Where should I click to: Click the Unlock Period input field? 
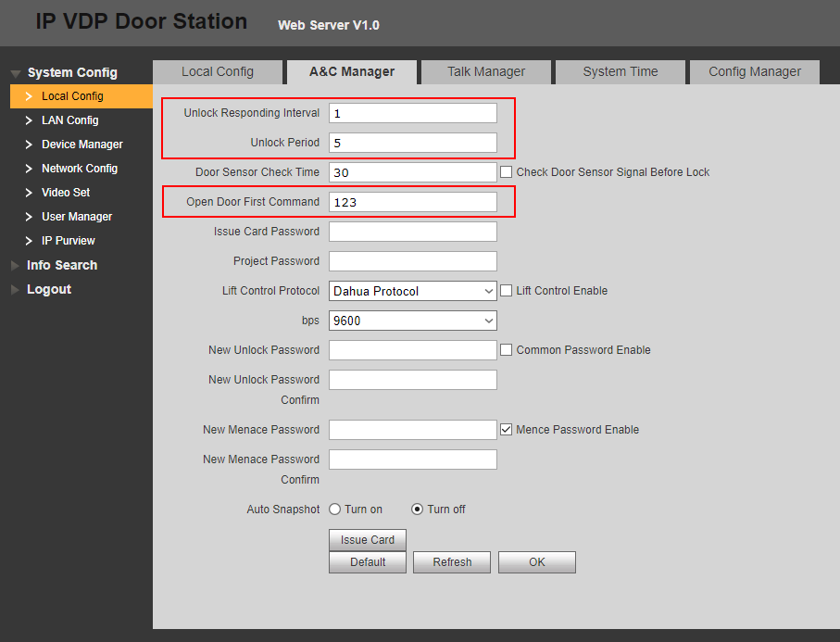412,143
